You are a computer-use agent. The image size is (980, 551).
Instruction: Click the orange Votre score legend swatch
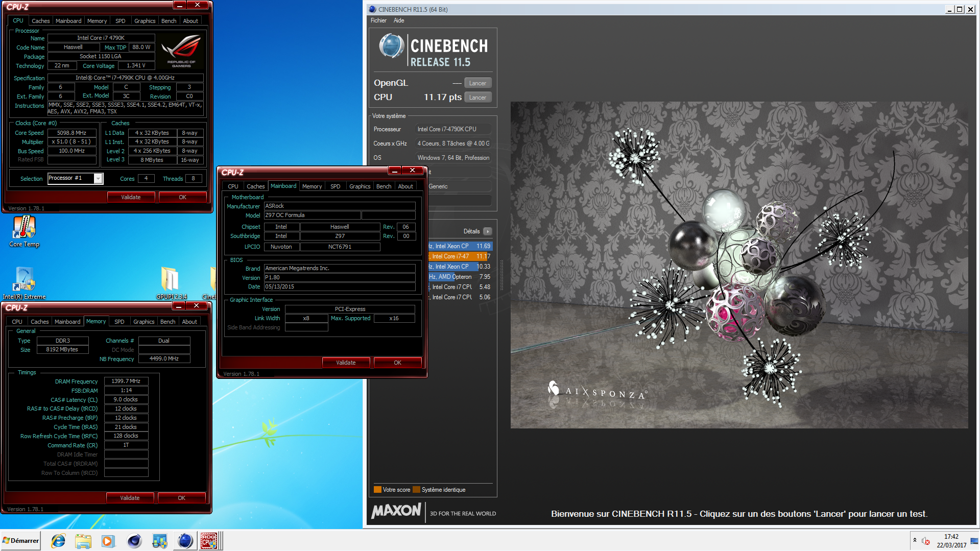pos(378,490)
